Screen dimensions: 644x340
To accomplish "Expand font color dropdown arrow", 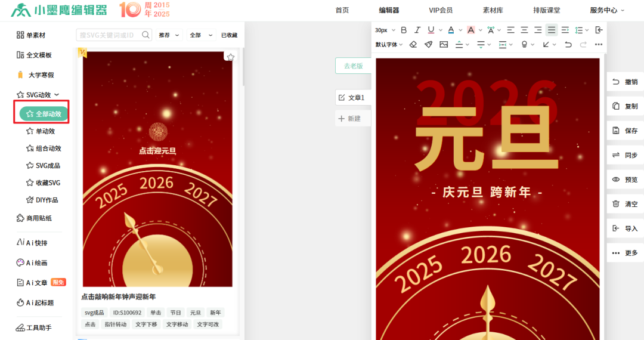I will point(460,30).
